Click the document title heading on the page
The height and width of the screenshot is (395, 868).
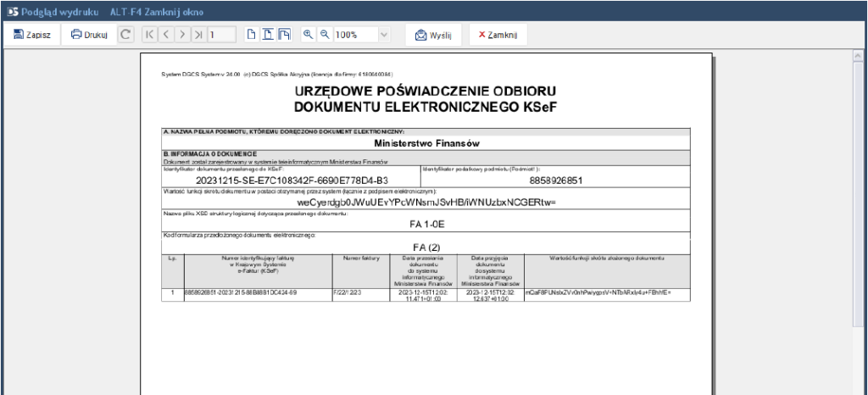425,99
